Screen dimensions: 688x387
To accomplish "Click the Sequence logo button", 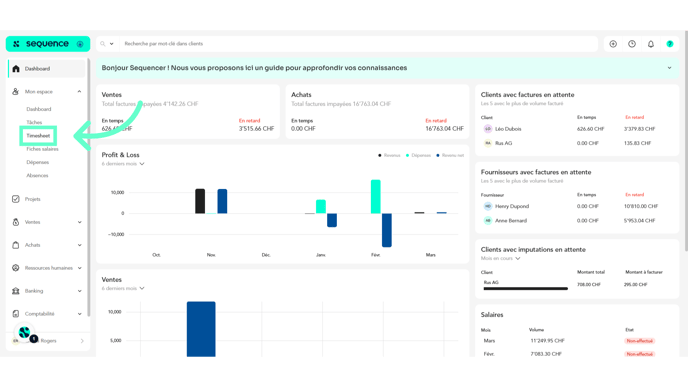I will (48, 44).
